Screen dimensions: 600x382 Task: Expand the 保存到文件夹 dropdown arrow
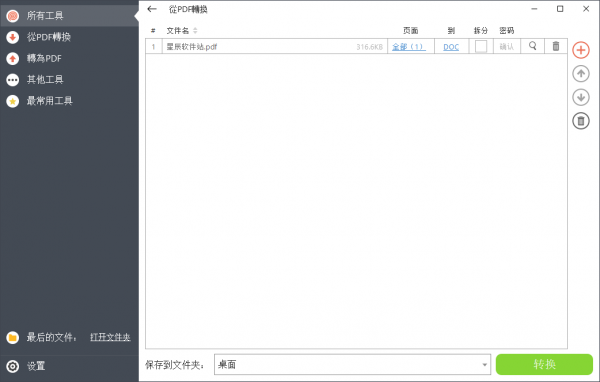[x=484, y=365]
